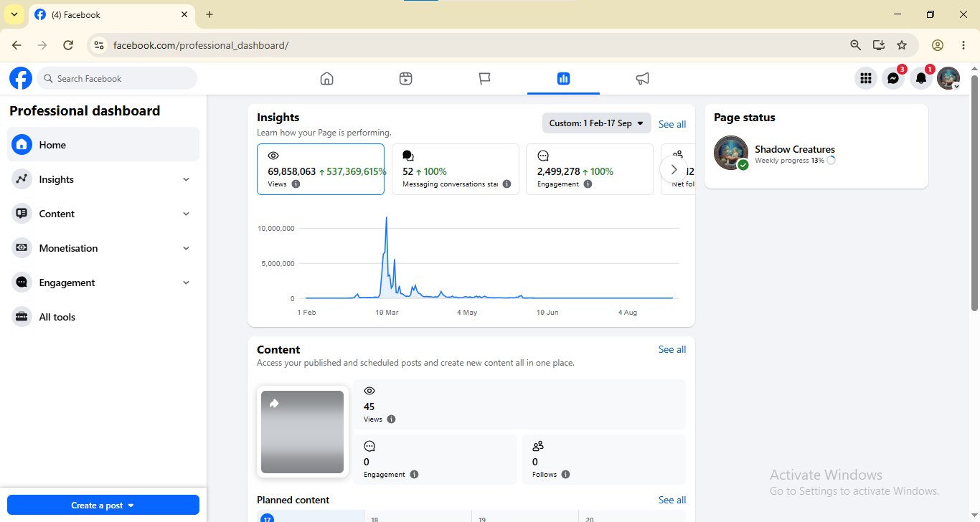Screen dimensions: 980x522
Task: Close the Facebook browser tab
Action: coord(184,14)
